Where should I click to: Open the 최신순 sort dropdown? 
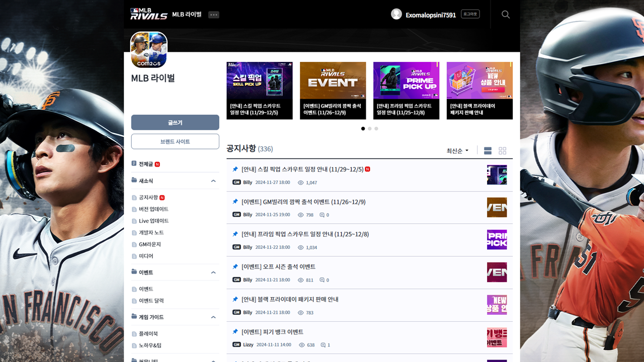pyautogui.click(x=457, y=151)
